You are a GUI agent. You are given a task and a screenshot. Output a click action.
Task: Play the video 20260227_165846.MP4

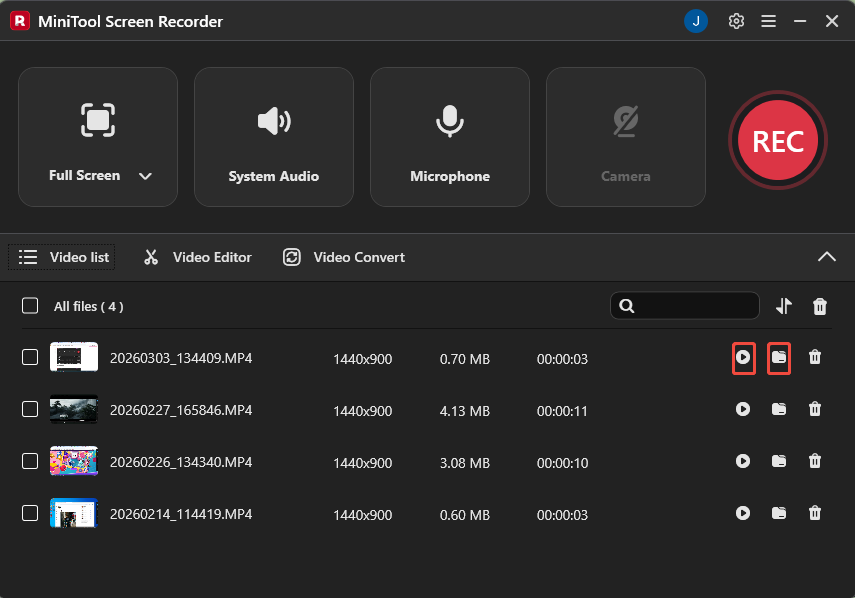point(743,410)
